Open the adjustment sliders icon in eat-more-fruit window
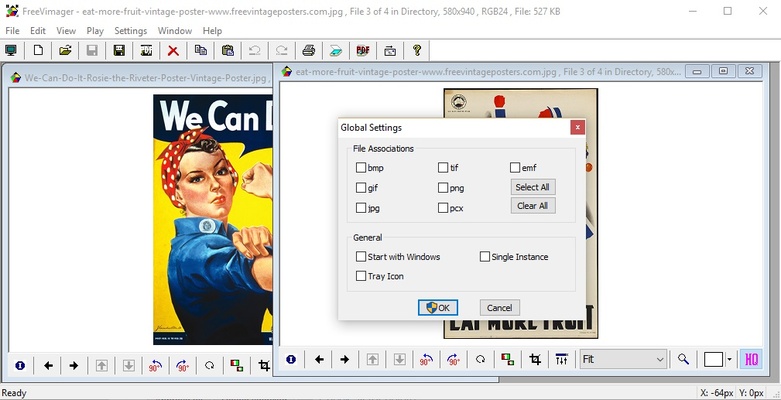The image size is (781, 400). [562, 359]
